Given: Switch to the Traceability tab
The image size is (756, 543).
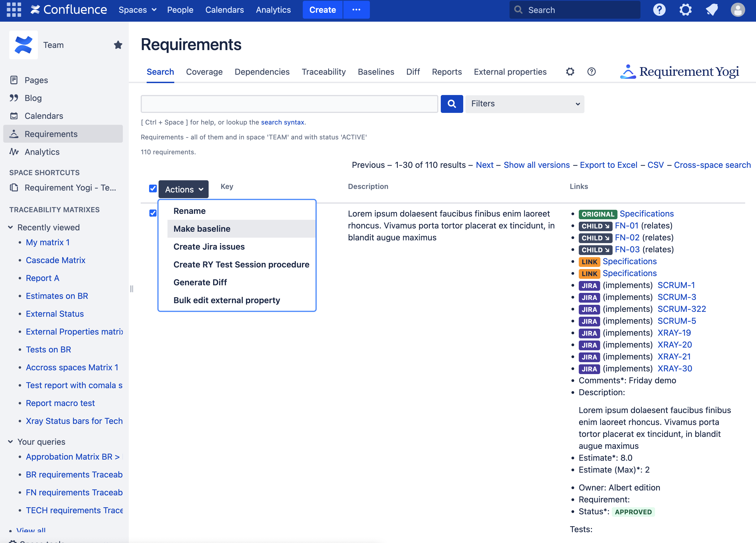Looking at the screenshot, I should pyautogui.click(x=323, y=72).
